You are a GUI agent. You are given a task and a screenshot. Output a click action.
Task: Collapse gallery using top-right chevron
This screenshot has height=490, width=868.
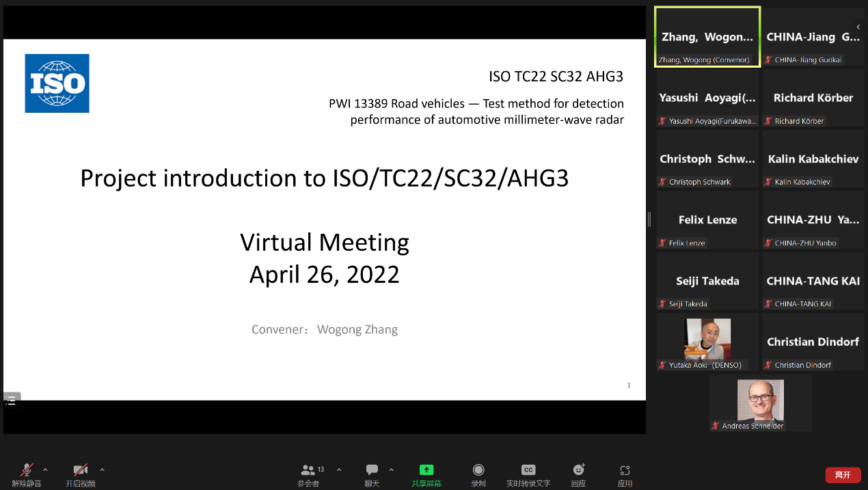tap(858, 27)
